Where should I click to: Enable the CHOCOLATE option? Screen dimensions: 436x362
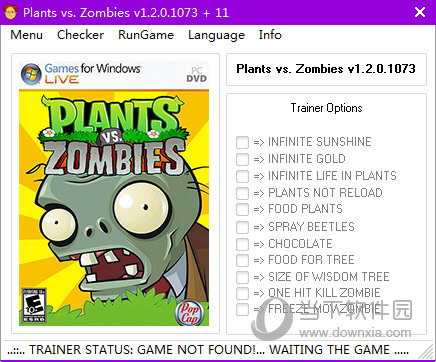pyautogui.click(x=242, y=244)
